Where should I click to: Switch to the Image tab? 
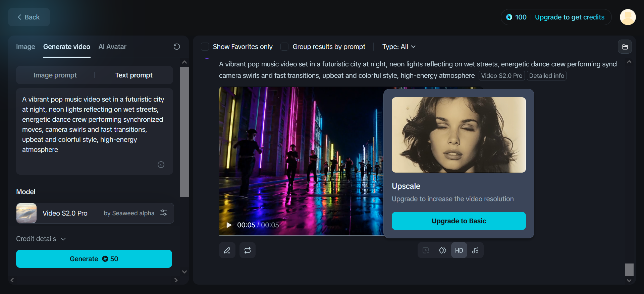tap(25, 47)
